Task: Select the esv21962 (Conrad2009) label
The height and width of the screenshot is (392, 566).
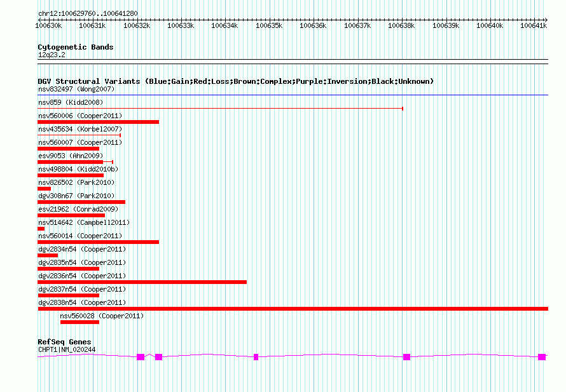Action: tap(78, 209)
